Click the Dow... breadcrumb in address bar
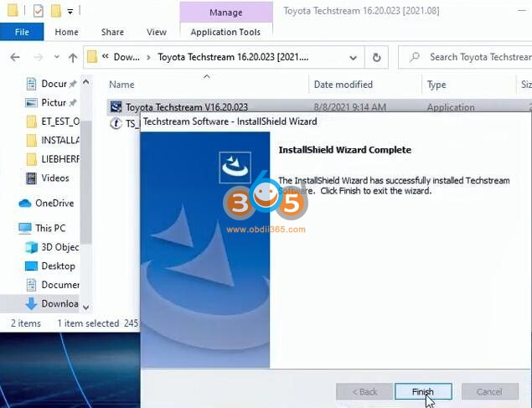 127,57
